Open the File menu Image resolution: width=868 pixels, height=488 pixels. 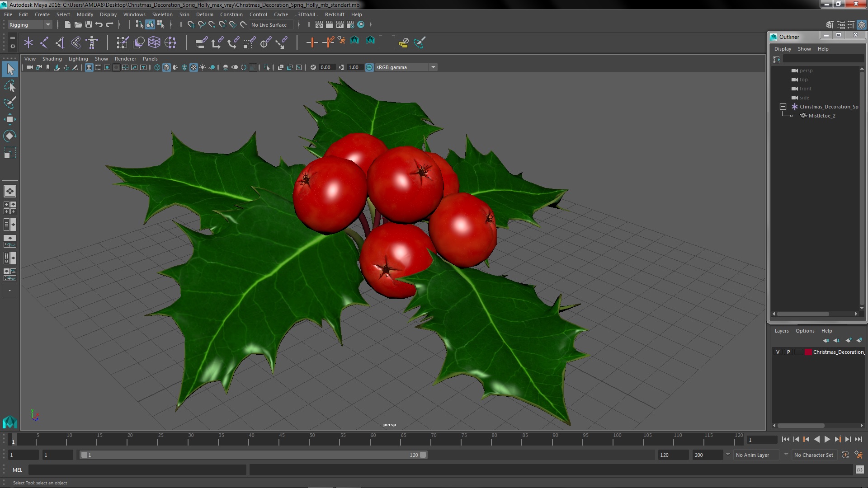[8, 14]
